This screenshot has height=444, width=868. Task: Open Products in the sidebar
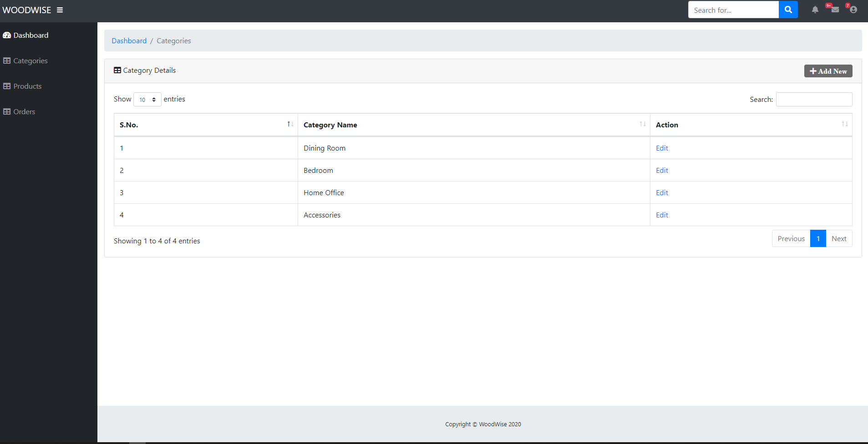[22, 86]
